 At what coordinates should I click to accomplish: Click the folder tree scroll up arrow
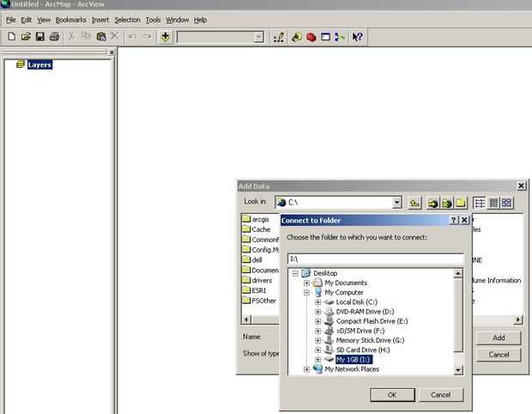click(x=458, y=273)
